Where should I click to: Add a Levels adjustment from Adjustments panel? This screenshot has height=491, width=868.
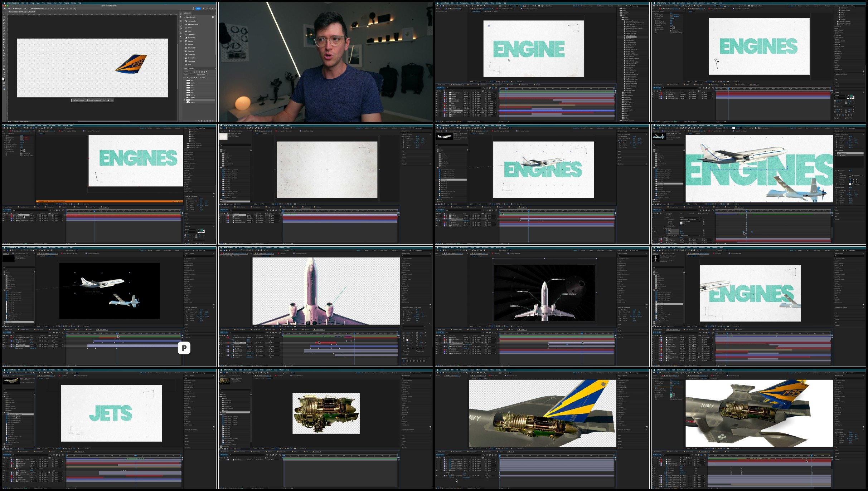click(190, 31)
